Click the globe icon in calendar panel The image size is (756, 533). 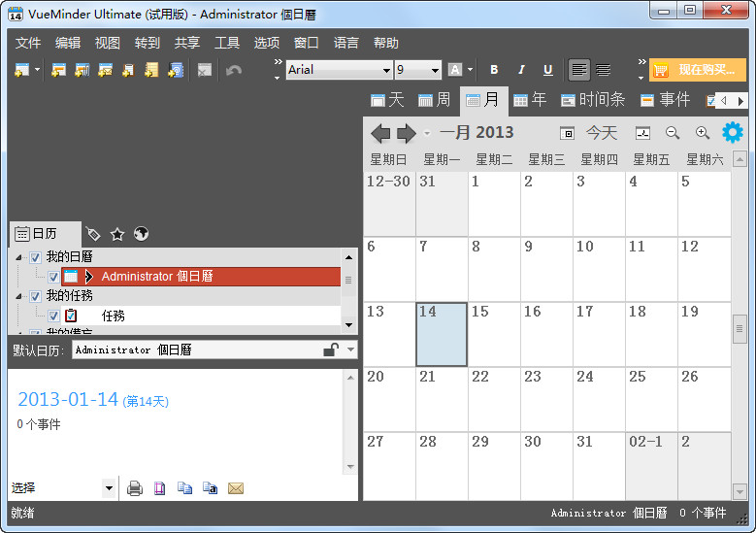pos(141,234)
